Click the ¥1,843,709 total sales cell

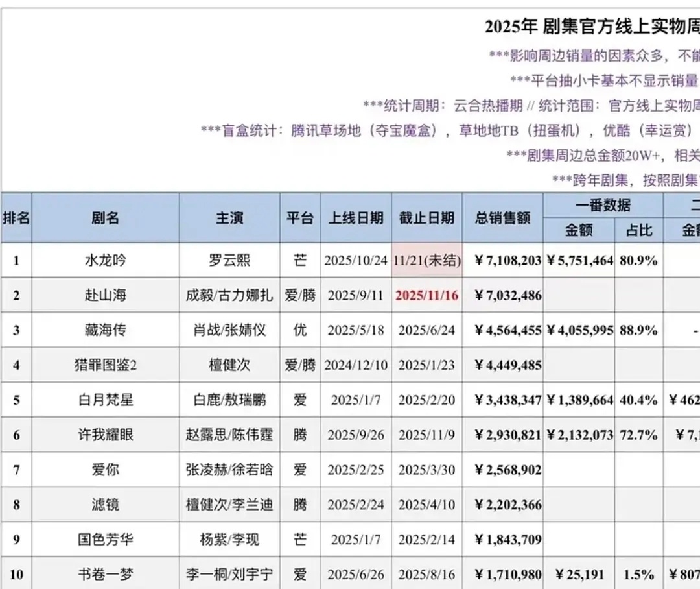503,539
